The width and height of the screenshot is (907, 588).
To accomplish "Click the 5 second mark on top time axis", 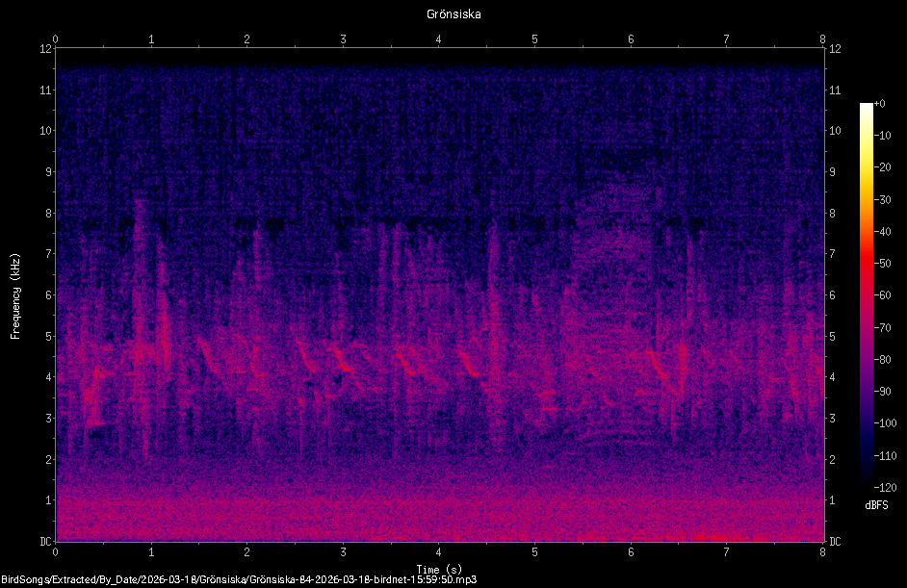I will tap(534, 39).
